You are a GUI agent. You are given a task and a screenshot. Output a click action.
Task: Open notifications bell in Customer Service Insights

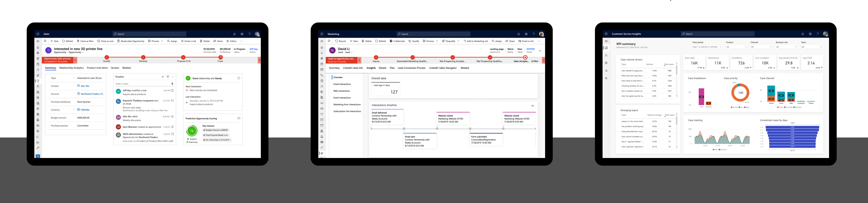(x=802, y=34)
